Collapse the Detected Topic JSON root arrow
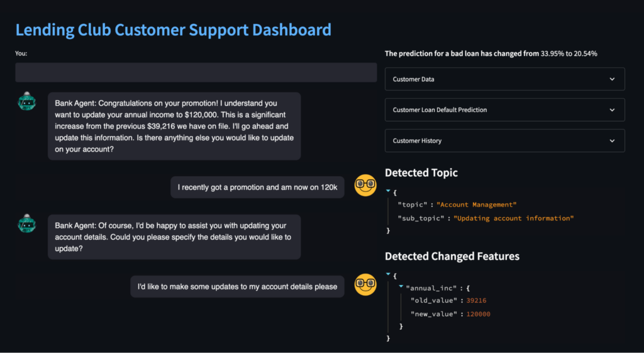The image size is (644, 353). [x=388, y=191]
